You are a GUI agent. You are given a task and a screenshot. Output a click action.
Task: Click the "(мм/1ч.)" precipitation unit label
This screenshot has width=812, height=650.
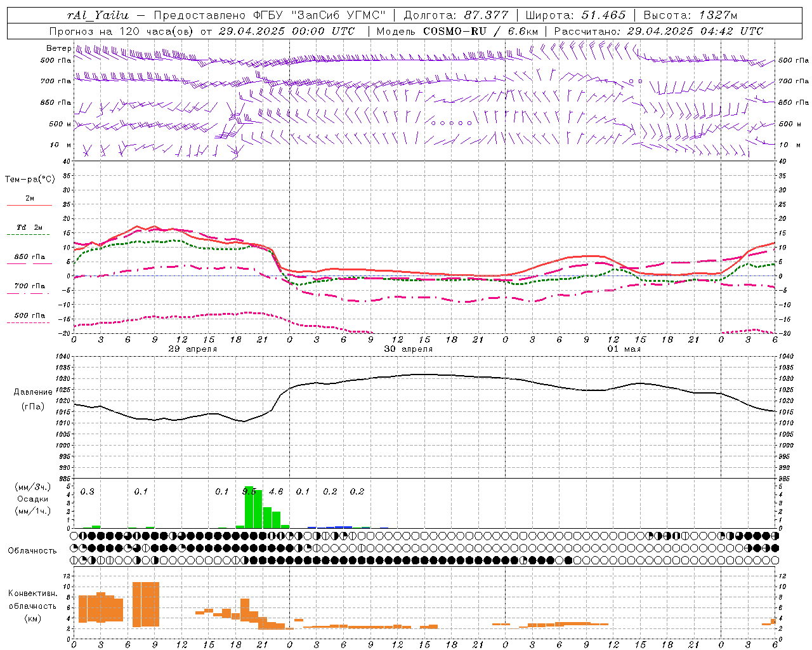click(x=33, y=511)
